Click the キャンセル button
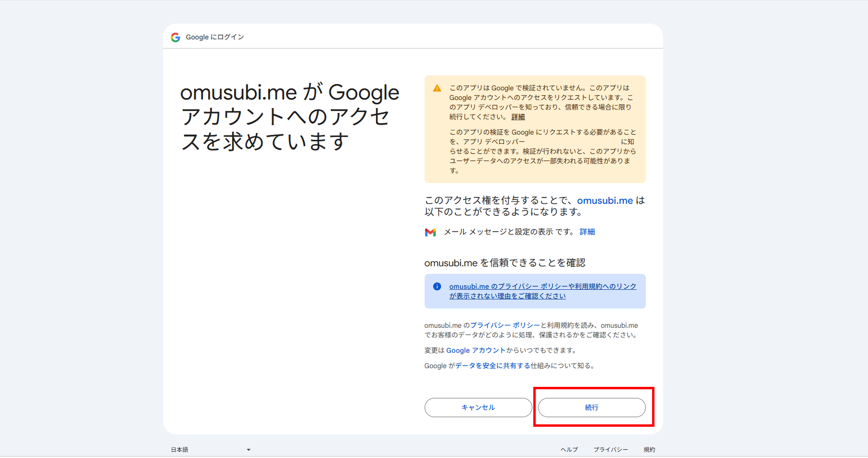 pyautogui.click(x=478, y=408)
